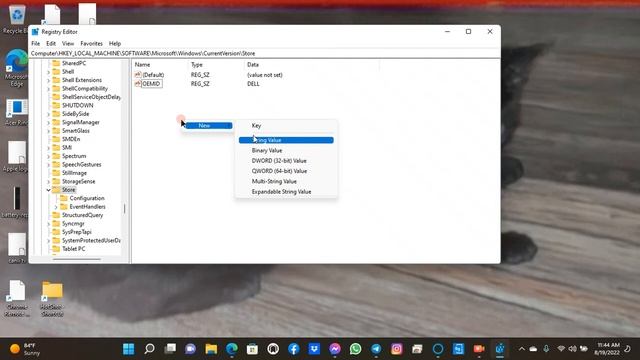
Task: Open the Favorites menu
Action: pyautogui.click(x=91, y=43)
